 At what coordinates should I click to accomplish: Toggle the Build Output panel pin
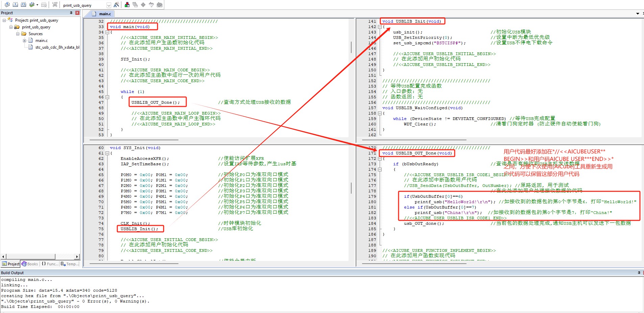tap(639, 273)
